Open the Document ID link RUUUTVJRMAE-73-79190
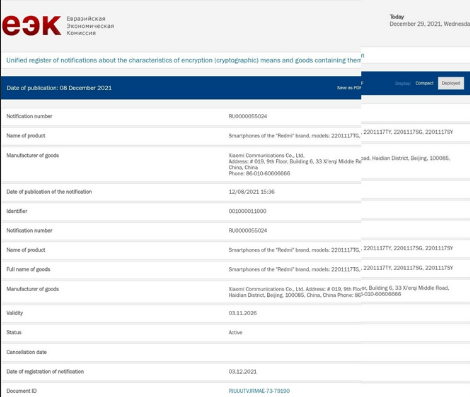Viewport: 470px width, 397px height. pos(259,391)
